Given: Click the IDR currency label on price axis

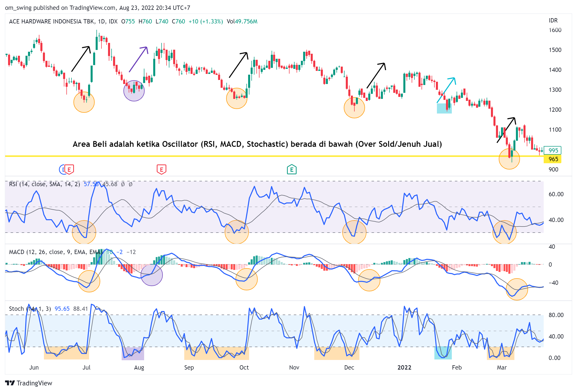Looking at the screenshot, I should coord(553,20).
